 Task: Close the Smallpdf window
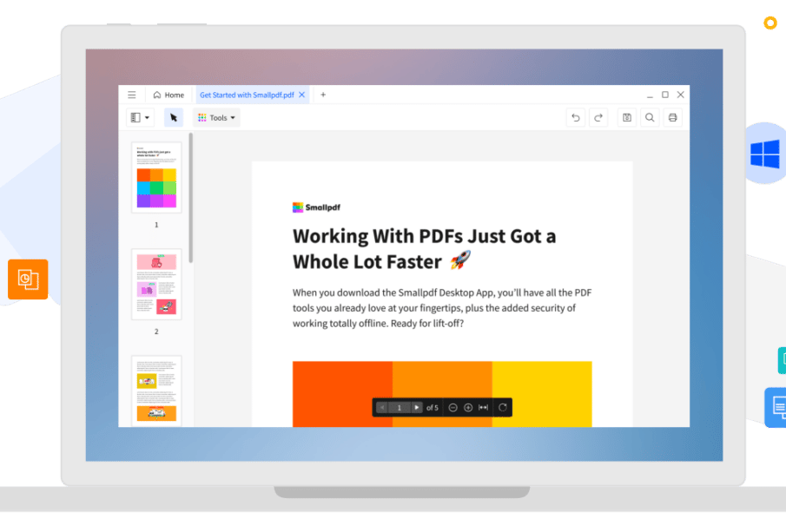[x=681, y=95]
